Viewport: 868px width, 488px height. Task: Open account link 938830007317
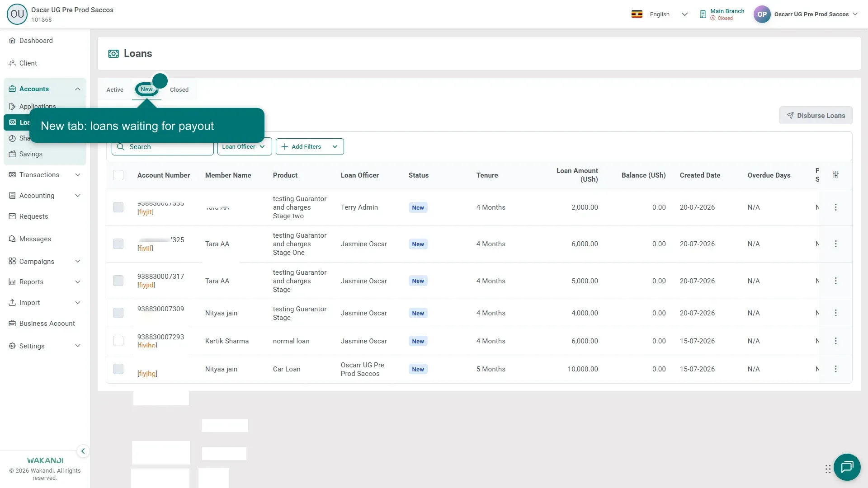tap(160, 277)
